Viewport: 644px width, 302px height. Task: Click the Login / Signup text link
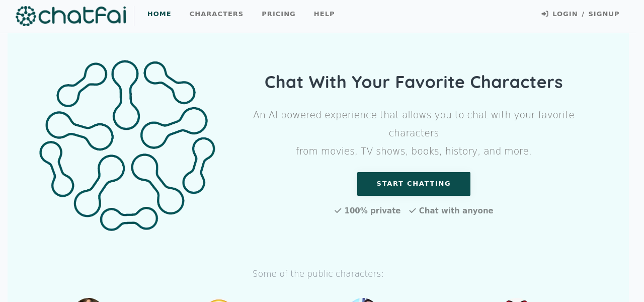(586, 14)
